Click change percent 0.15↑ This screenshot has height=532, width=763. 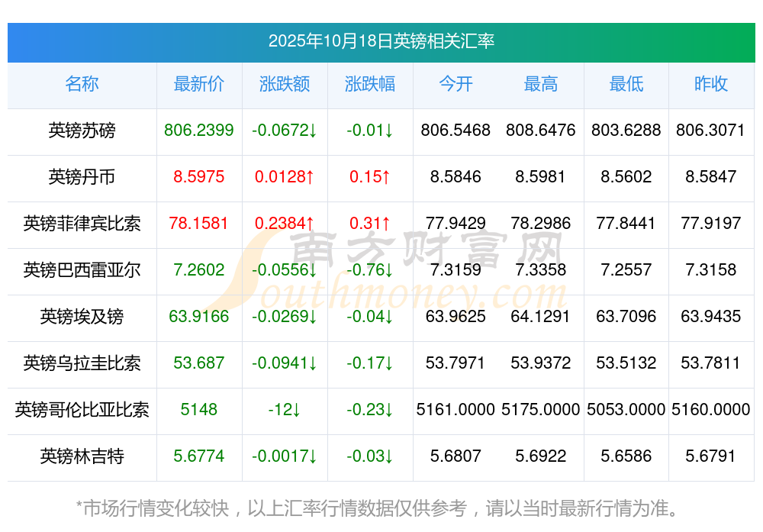click(x=370, y=176)
